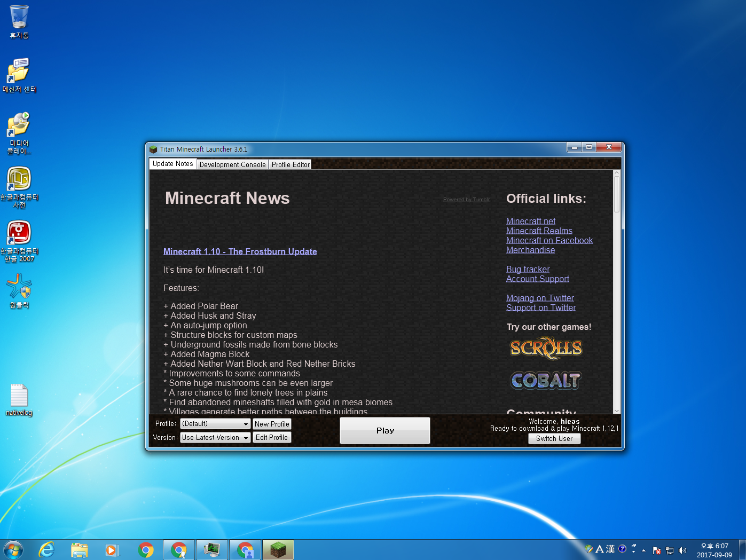This screenshot has height=560, width=746.
Task: Open the volume speaker tray icon
Action: [682, 550]
